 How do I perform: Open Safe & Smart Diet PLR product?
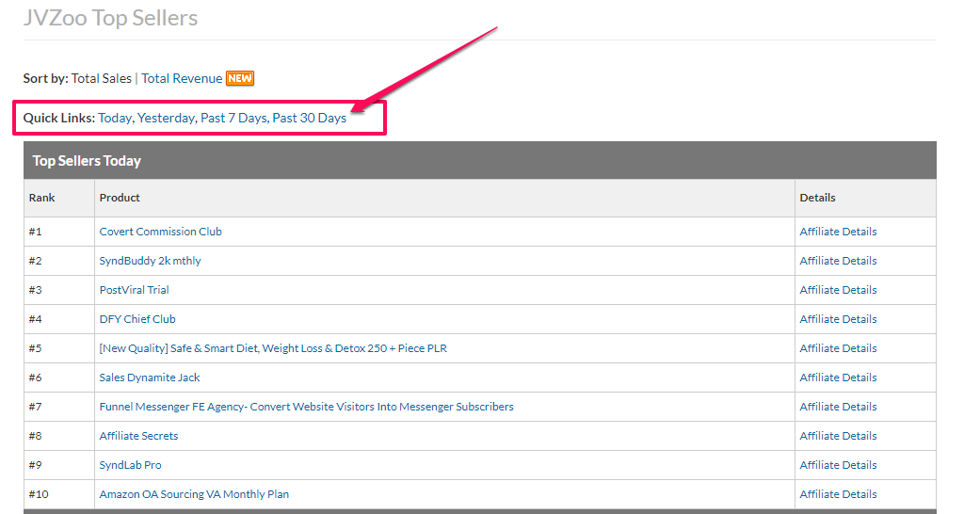pyautogui.click(x=273, y=348)
